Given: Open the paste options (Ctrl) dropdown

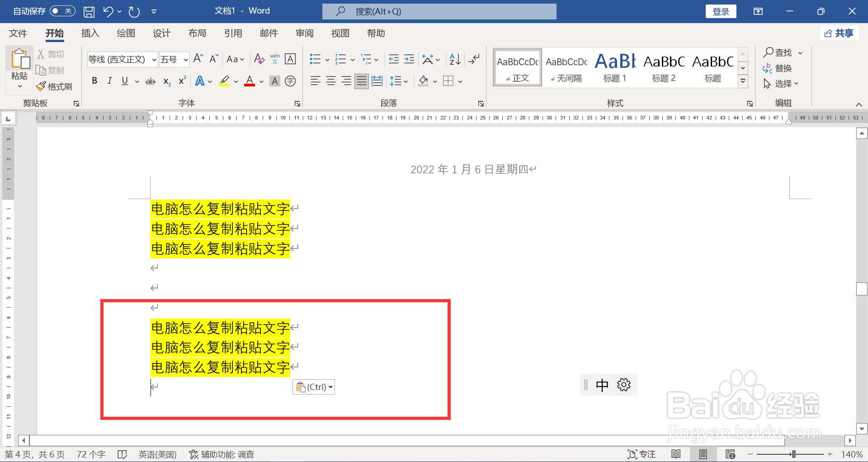Looking at the screenshot, I should (331, 386).
